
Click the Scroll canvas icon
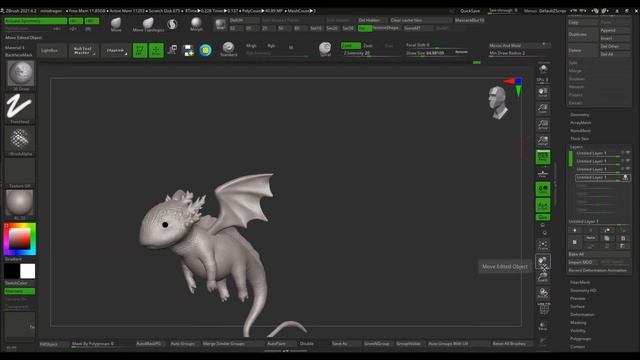543,92
